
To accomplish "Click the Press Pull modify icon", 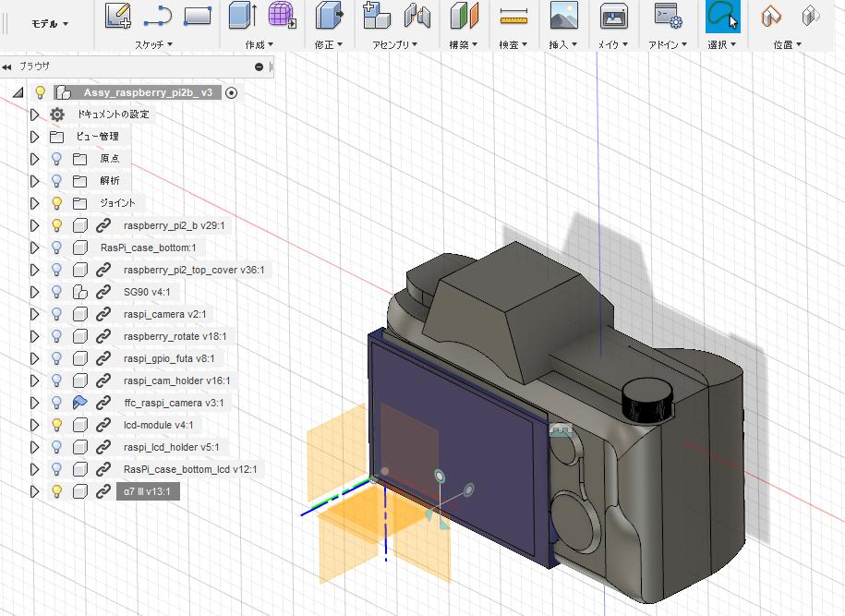I will 330,15.
